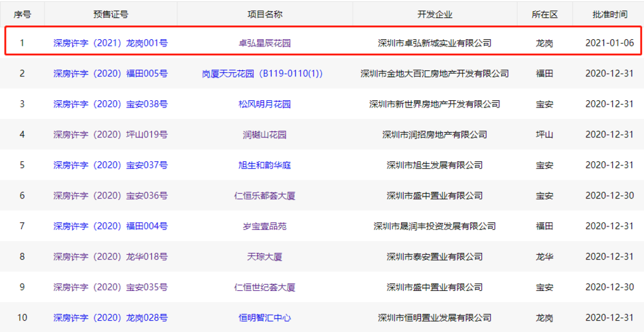
Task: Open project link 卓弘星辰花园
Action: [x=264, y=42]
